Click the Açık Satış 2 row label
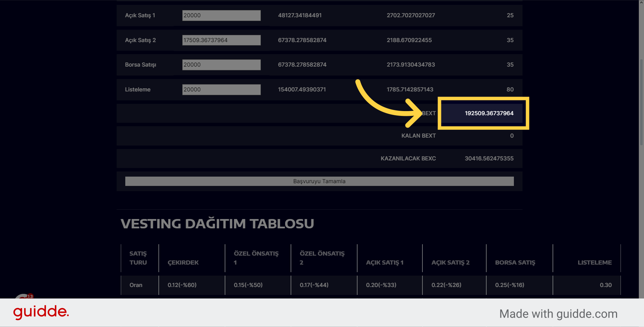The image size is (644, 327). (x=140, y=40)
